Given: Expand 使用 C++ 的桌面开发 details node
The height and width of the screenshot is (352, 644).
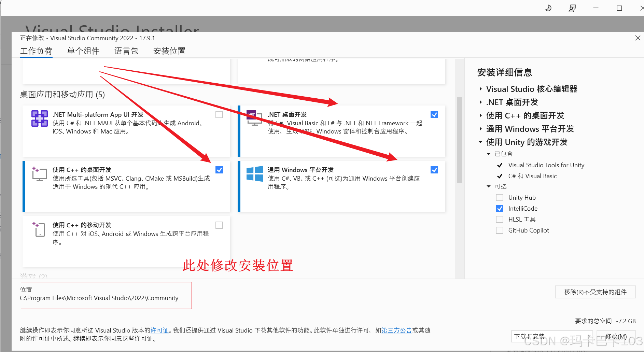Looking at the screenshot, I should click(480, 116).
